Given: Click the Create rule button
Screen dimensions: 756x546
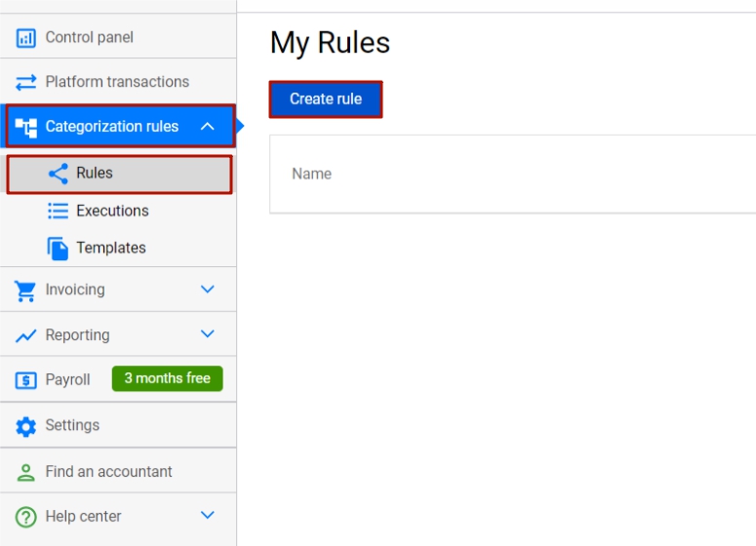Looking at the screenshot, I should pyautogui.click(x=326, y=99).
